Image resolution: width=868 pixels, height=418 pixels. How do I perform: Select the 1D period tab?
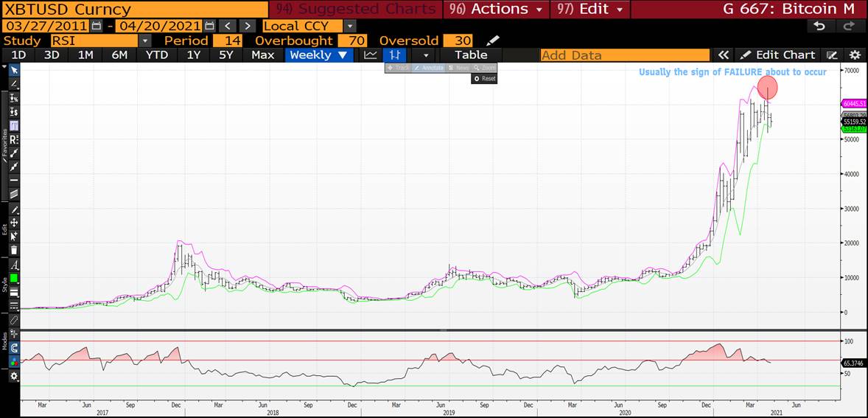[x=19, y=55]
